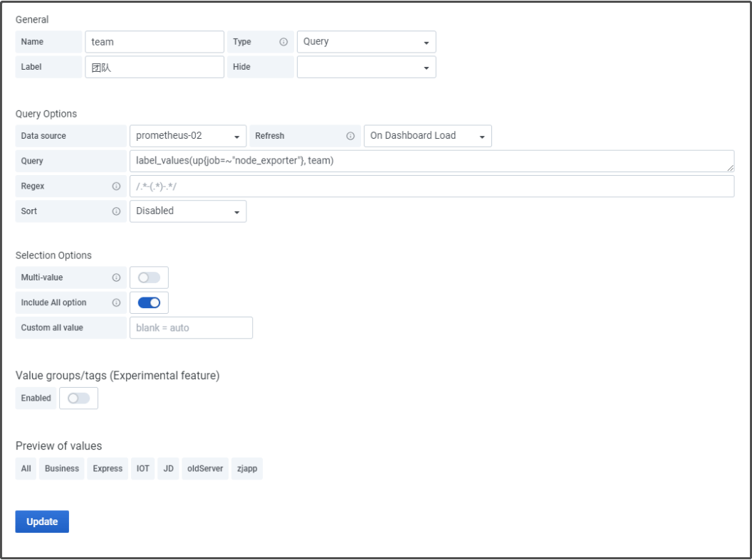This screenshot has width=752, height=560.
Task: Click the info icon beside Refresh
Action: pyautogui.click(x=350, y=136)
